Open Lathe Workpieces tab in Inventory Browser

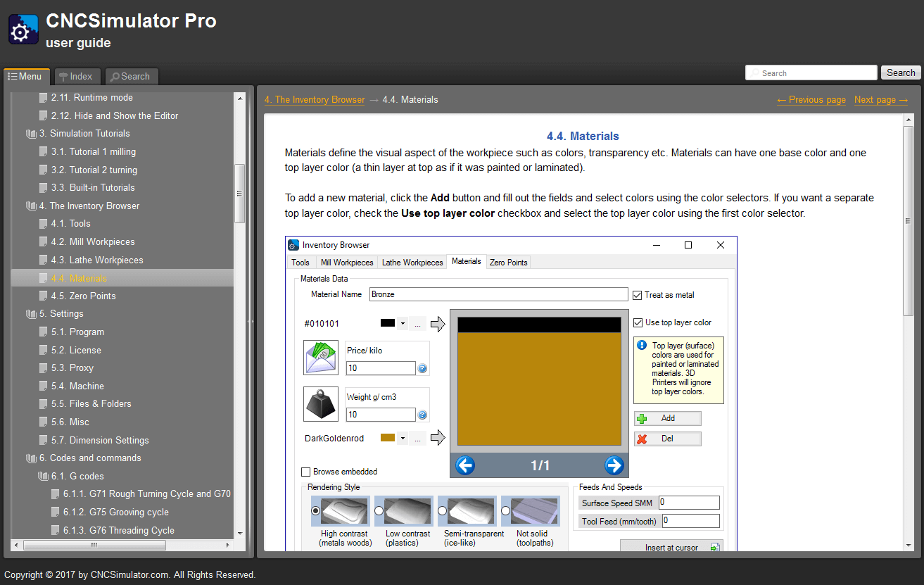(412, 262)
